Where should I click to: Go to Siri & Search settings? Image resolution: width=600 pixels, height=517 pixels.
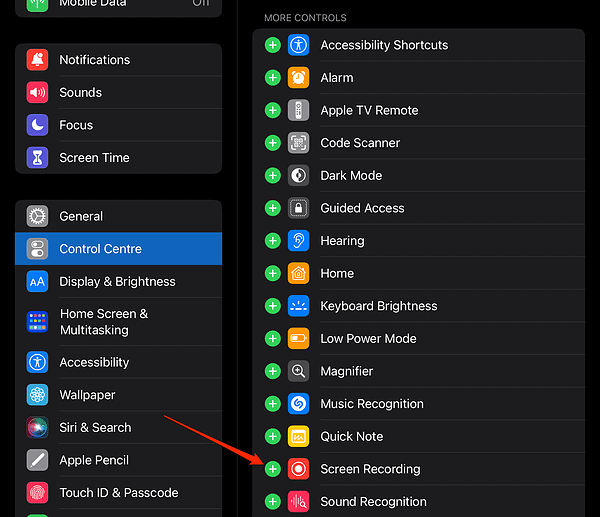95,427
